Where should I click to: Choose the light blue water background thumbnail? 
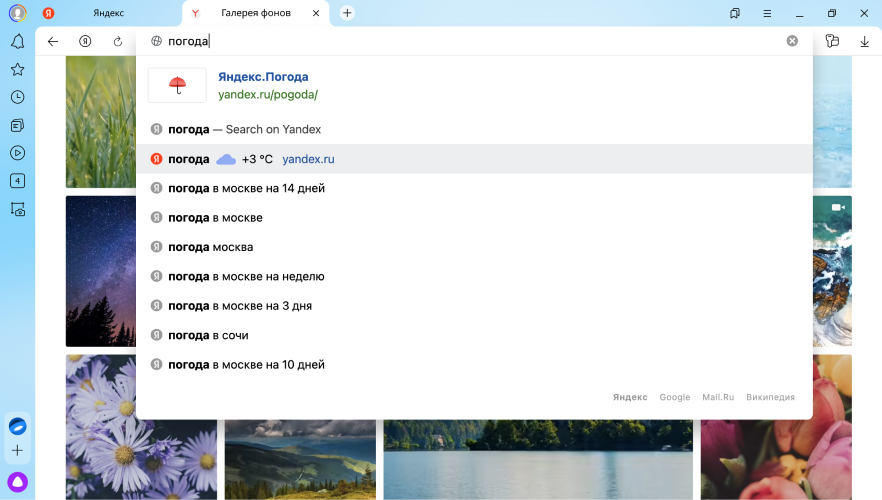tap(832, 121)
